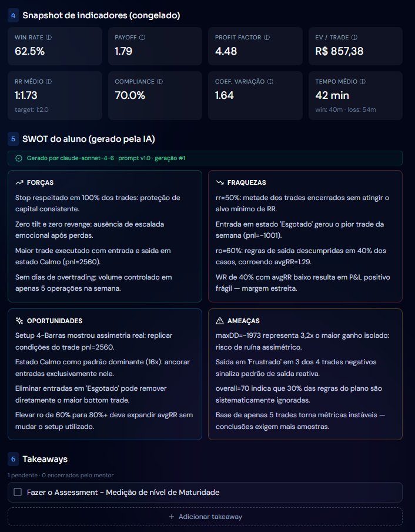Click the Takeaways heading
This screenshot has width=415, height=532.
[45, 459]
